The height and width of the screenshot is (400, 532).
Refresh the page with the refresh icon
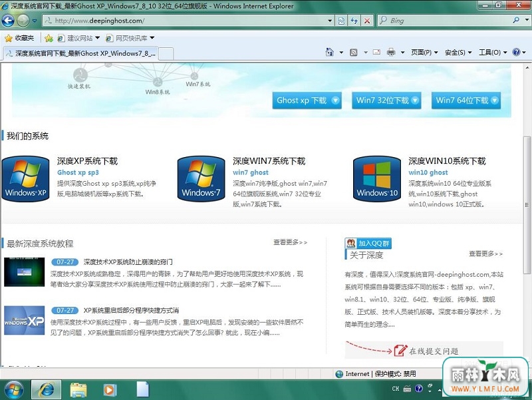[354, 21]
